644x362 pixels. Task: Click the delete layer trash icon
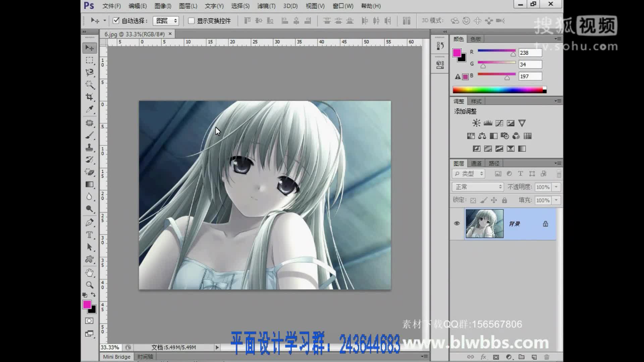coord(547,357)
